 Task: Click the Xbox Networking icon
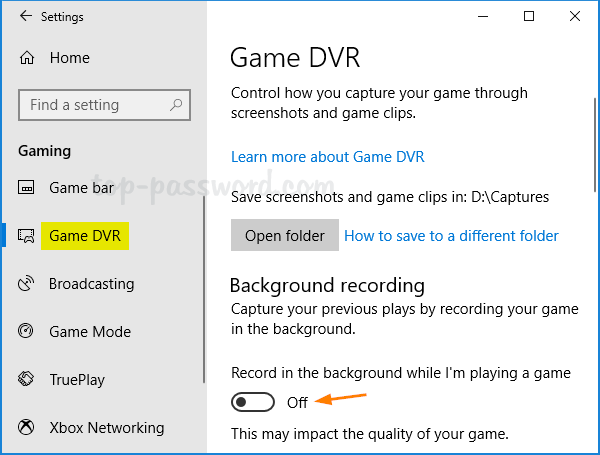[x=27, y=428]
